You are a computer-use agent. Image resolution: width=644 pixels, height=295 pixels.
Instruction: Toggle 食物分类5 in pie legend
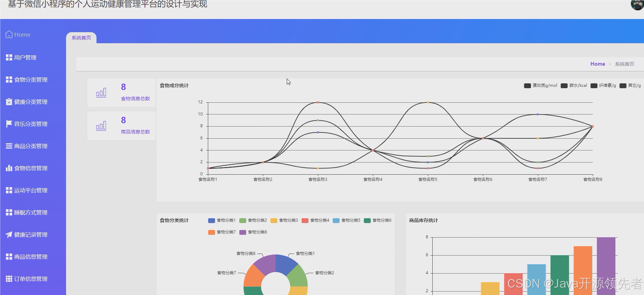point(346,220)
